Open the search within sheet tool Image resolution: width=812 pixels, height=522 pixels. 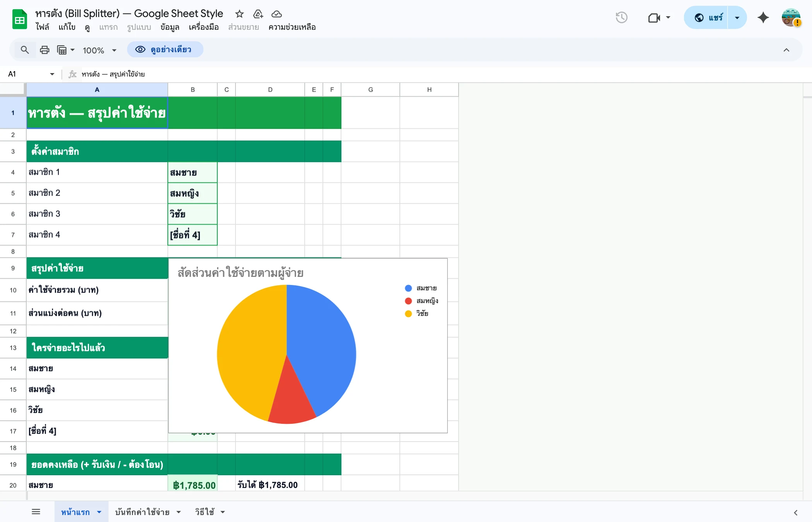[24, 50]
